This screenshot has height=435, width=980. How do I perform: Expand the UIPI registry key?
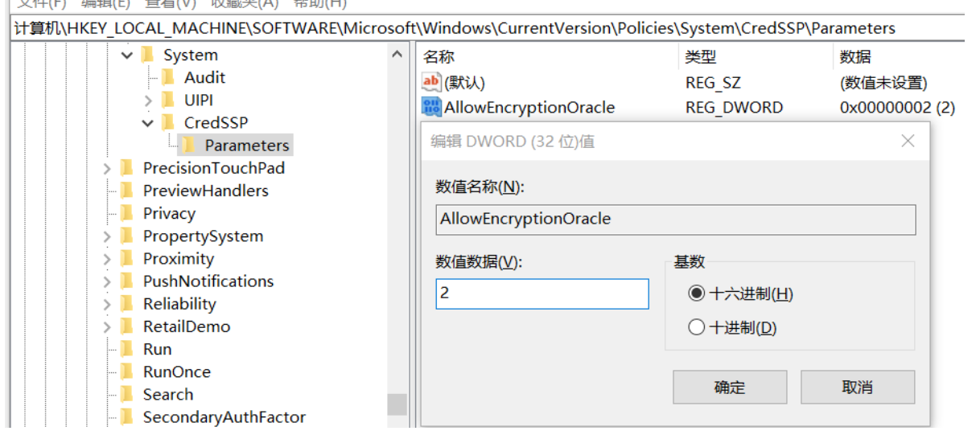coord(148,101)
